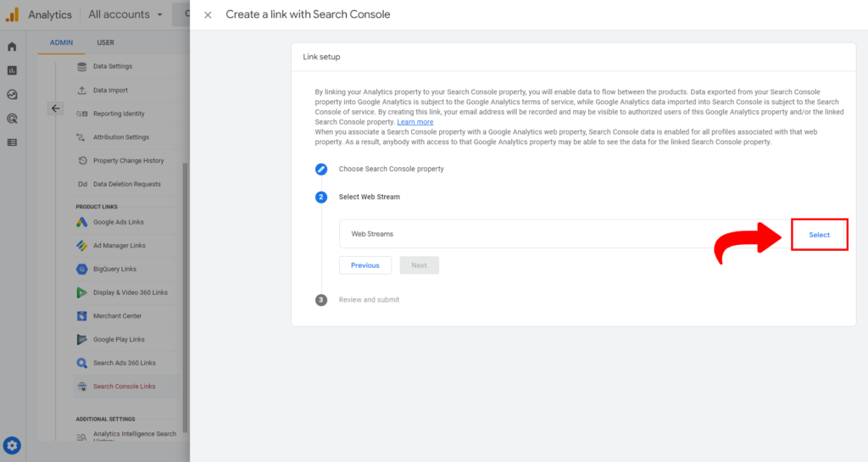Click the back arrow collapse button

[55, 109]
